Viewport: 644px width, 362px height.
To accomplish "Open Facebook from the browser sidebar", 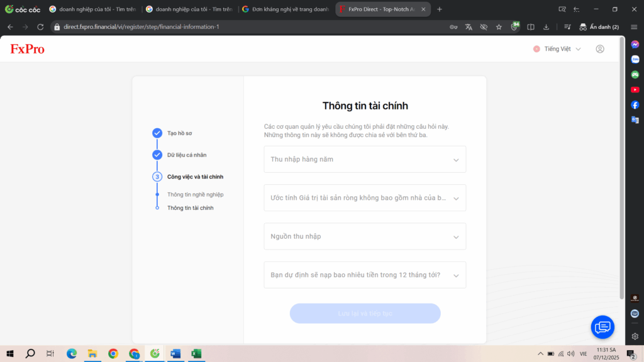I will pyautogui.click(x=635, y=105).
